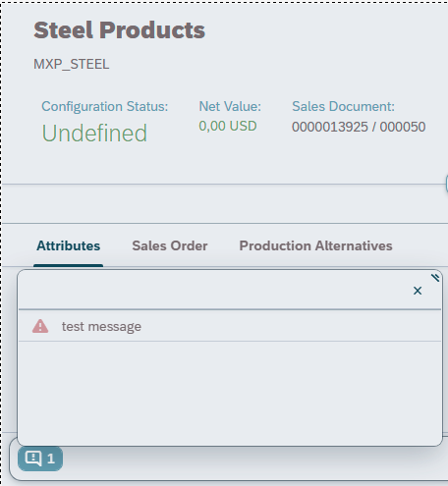The height and width of the screenshot is (486, 448).
Task: Click the Steel Products page title
Action: 119,30
